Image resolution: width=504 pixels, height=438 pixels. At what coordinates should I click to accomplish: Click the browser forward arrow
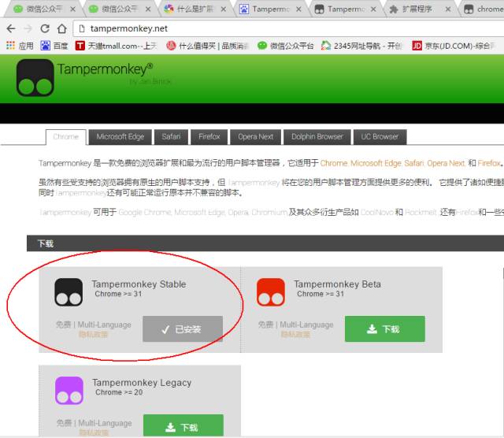tap(28, 28)
